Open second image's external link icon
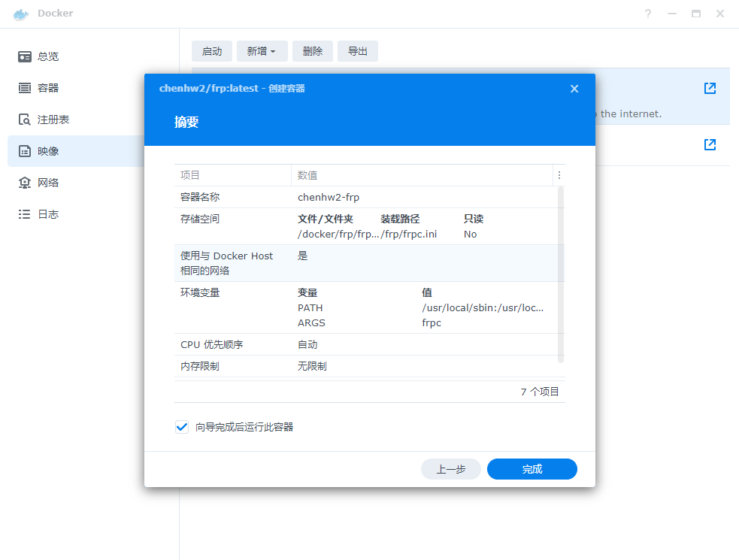The height and width of the screenshot is (560, 739). (710, 144)
